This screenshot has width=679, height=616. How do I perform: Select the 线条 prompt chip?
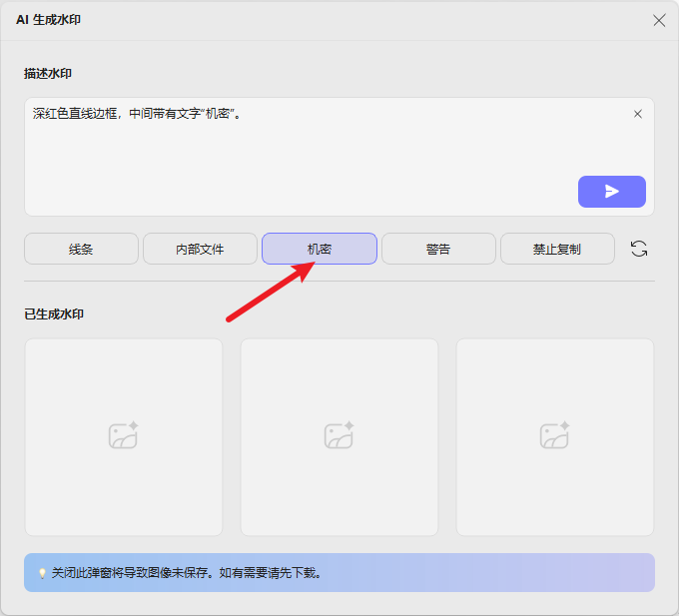pyautogui.click(x=81, y=249)
